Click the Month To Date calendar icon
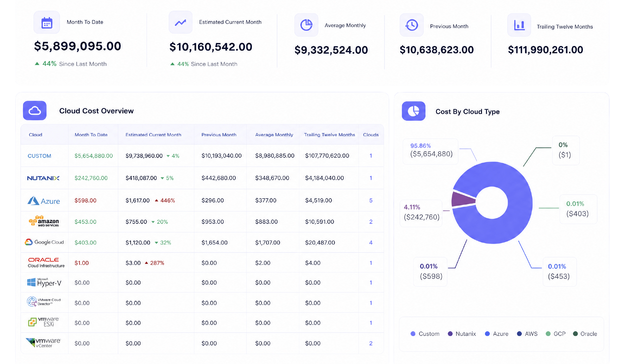 coord(47,23)
